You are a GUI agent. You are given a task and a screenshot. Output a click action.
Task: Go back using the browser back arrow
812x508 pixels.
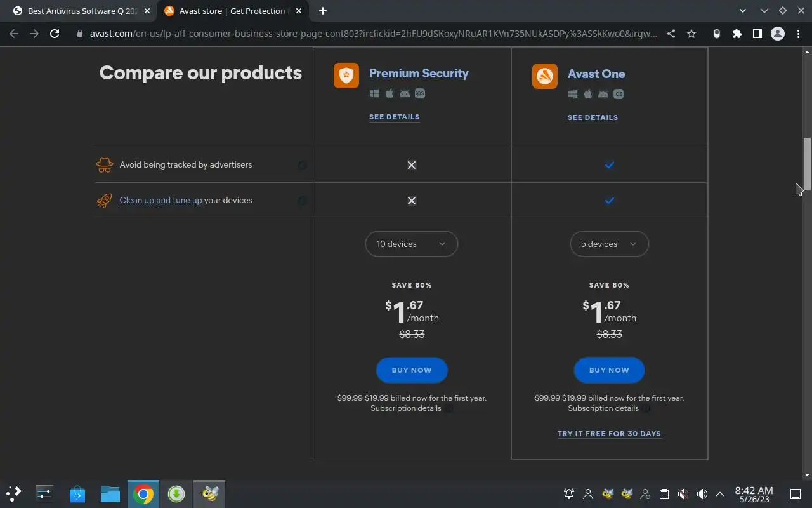(14, 34)
